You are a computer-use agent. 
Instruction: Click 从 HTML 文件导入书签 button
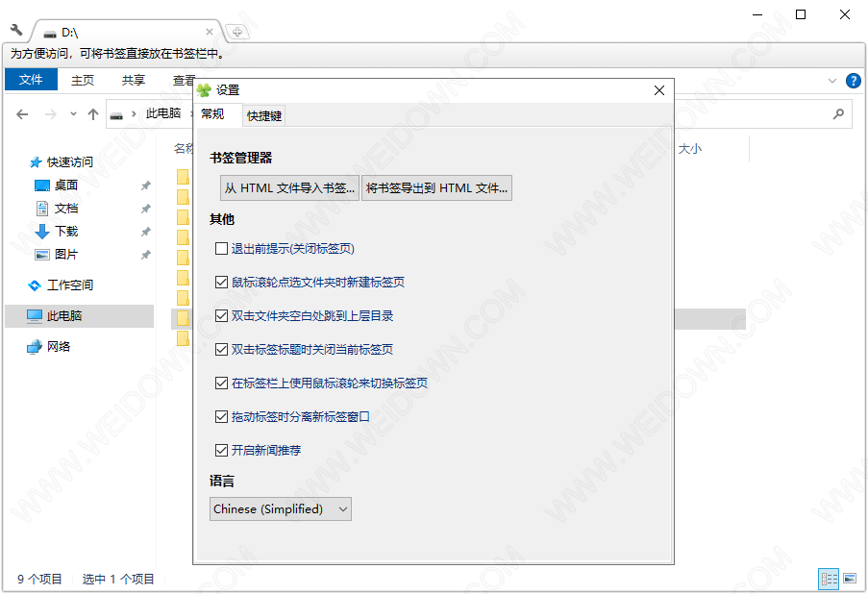[289, 188]
